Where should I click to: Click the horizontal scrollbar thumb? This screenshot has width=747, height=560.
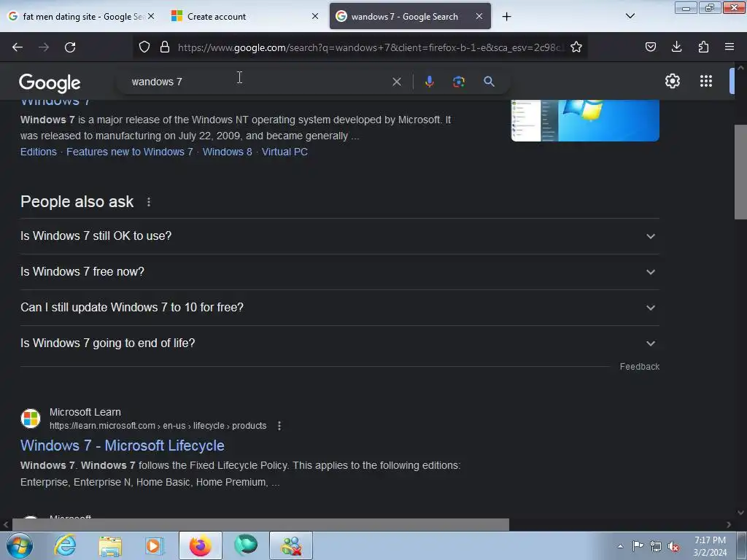tap(260, 525)
